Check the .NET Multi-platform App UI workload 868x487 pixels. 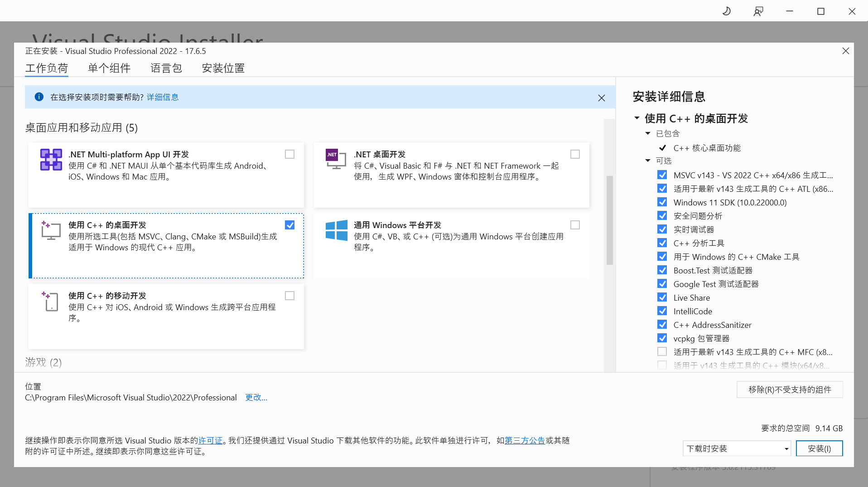pyautogui.click(x=289, y=154)
